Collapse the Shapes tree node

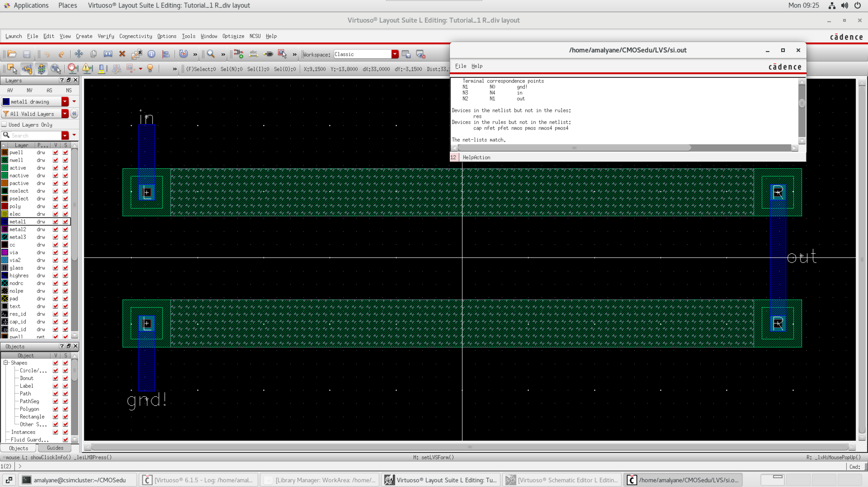click(x=5, y=363)
